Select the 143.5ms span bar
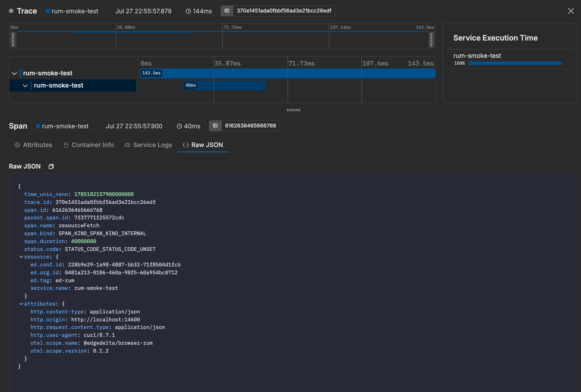This screenshot has width=581, height=392. (288, 73)
